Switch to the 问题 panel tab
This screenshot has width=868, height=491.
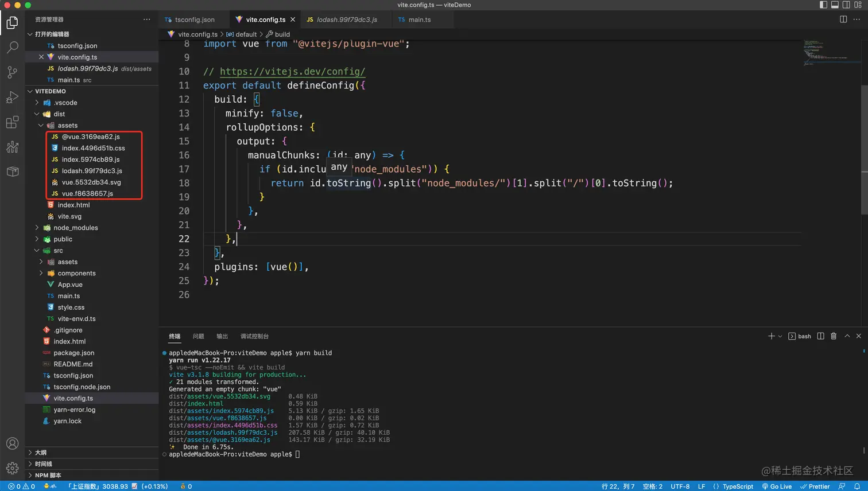[x=198, y=336]
